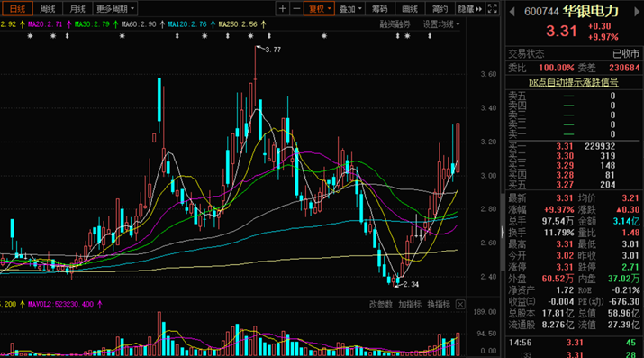Toggle 简约 simplified view mode
The image size is (644, 358).
point(440,9)
